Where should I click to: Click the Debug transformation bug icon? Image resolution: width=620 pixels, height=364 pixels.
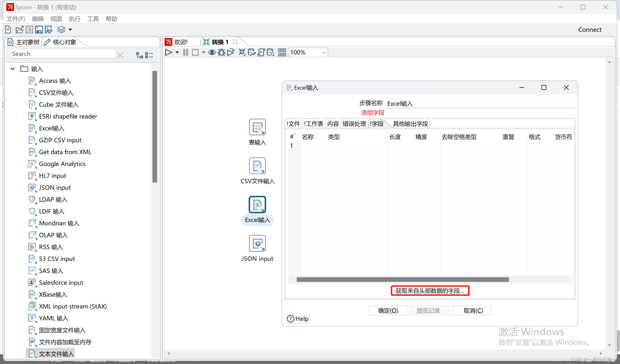(222, 52)
